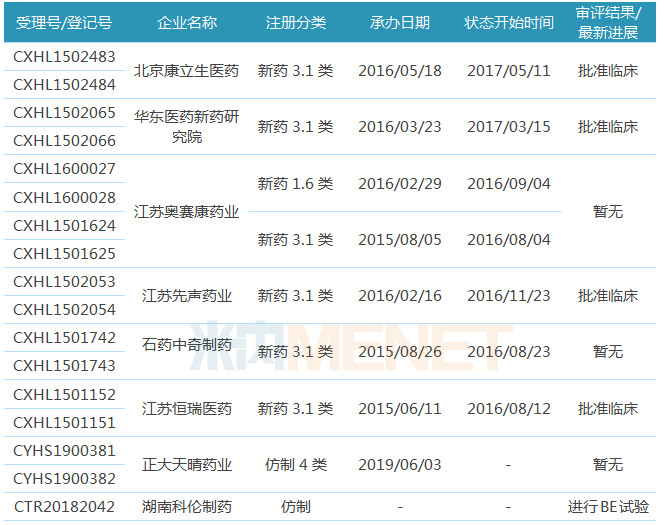Click the 新药 1.6 类 classification cell

296,183
